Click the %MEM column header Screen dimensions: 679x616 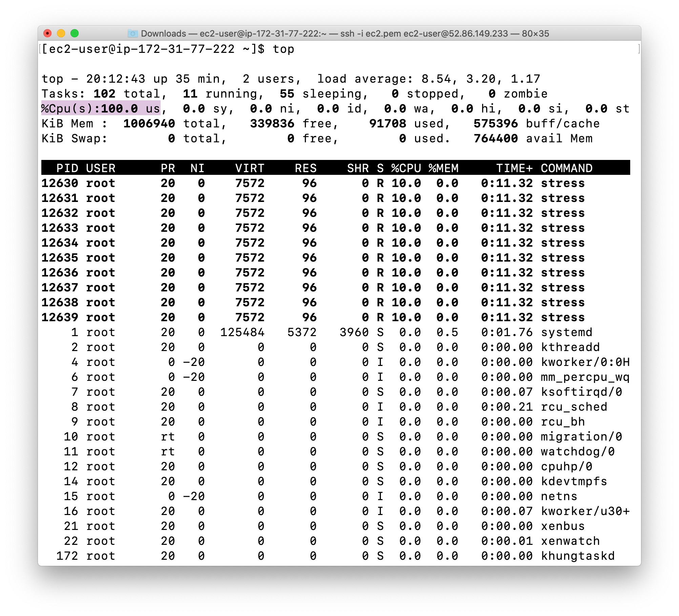[x=443, y=168]
